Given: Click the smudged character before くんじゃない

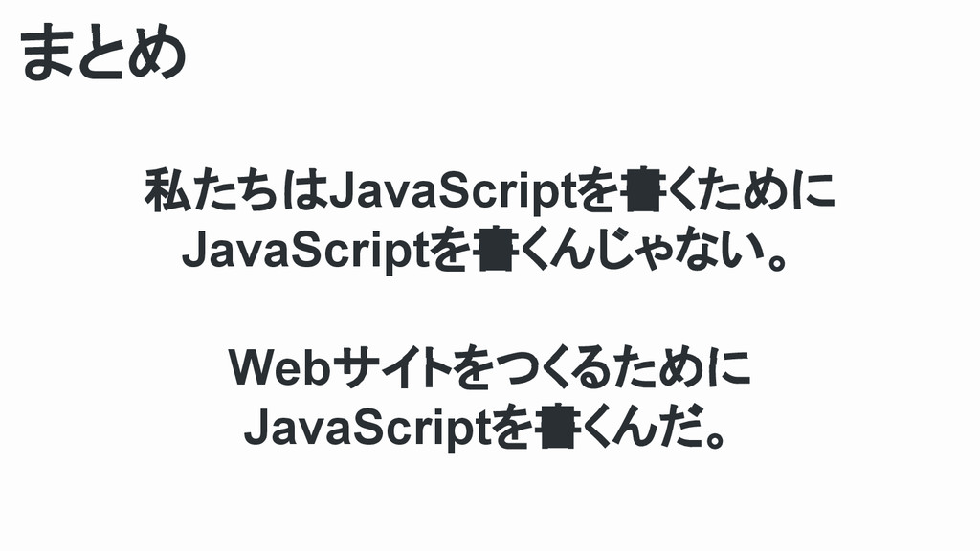Looking at the screenshot, I should [x=496, y=251].
